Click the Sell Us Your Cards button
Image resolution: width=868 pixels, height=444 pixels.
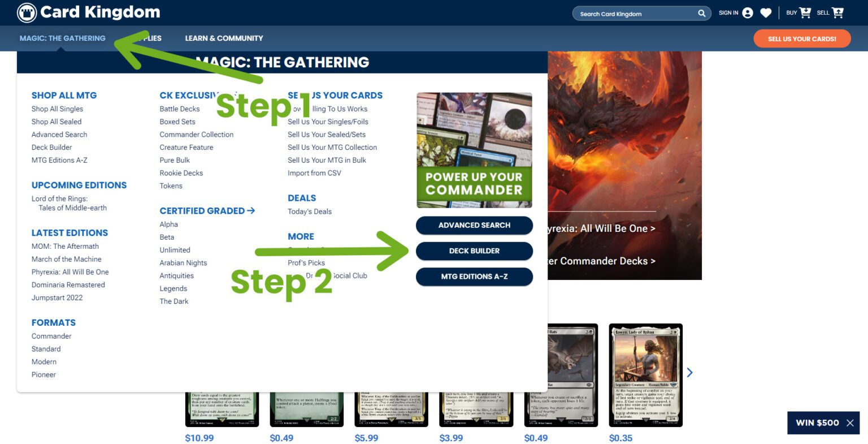click(802, 38)
